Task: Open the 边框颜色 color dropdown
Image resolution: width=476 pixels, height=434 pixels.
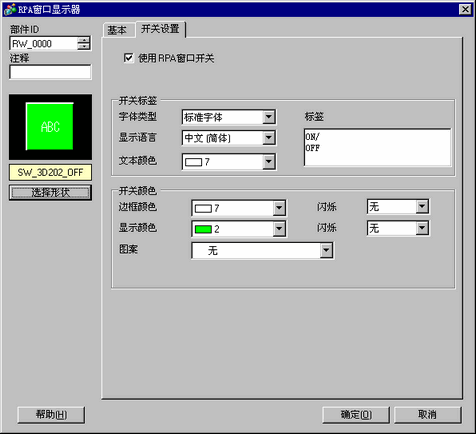Action: click(239, 208)
